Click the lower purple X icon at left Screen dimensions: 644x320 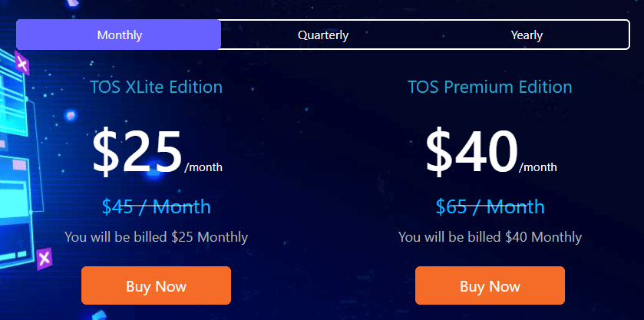click(44, 259)
